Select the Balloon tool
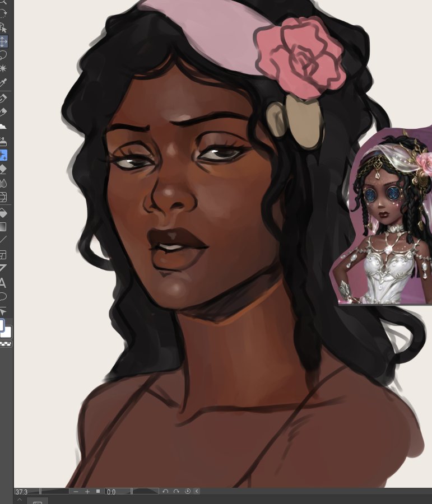The image size is (432, 504). pyautogui.click(x=3, y=296)
